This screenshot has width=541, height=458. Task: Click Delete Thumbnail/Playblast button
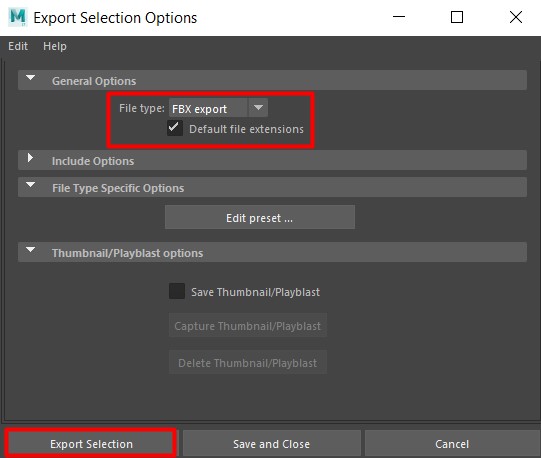[x=248, y=362]
